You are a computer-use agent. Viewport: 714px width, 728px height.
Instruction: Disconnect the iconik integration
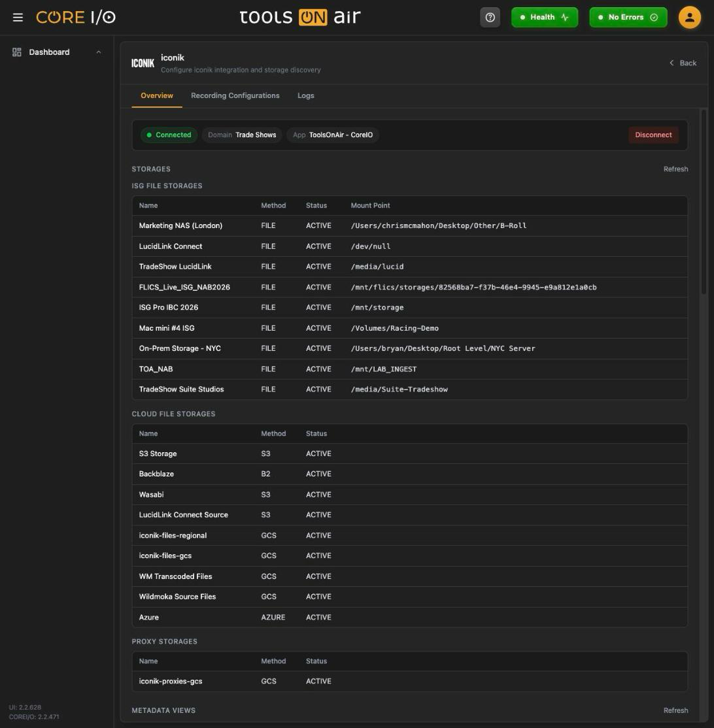coord(653,135)
